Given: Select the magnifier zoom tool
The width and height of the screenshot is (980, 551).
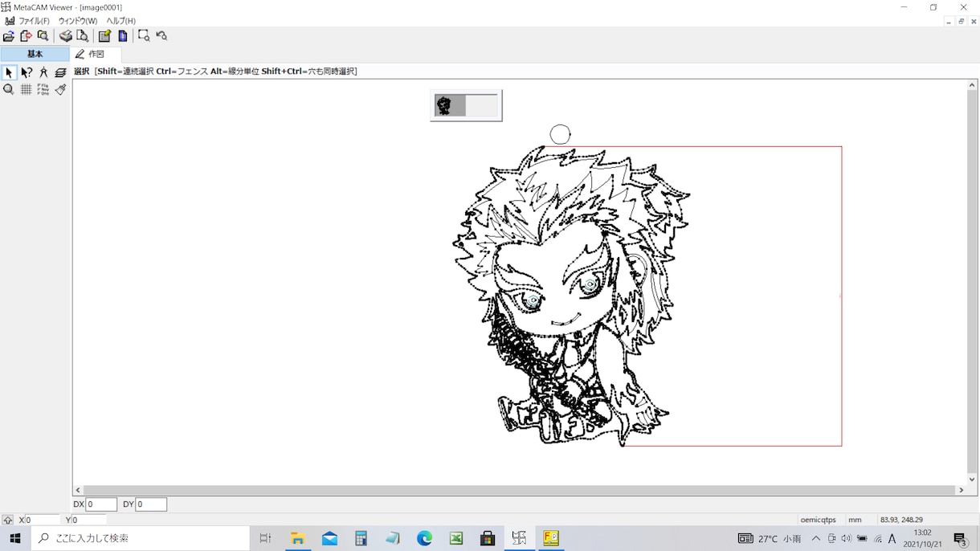Looking at the screenshot, I should (x=9, y=90).
